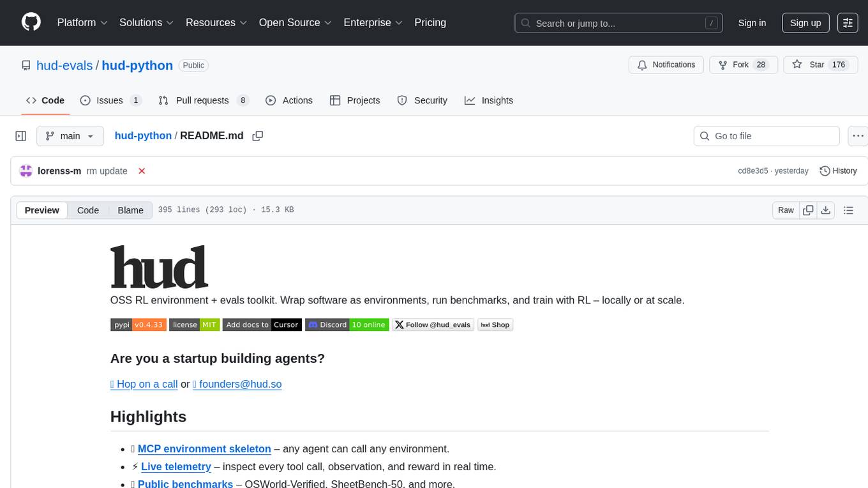
Task: Open the Raw file view
Action: [x=786, y=210]
